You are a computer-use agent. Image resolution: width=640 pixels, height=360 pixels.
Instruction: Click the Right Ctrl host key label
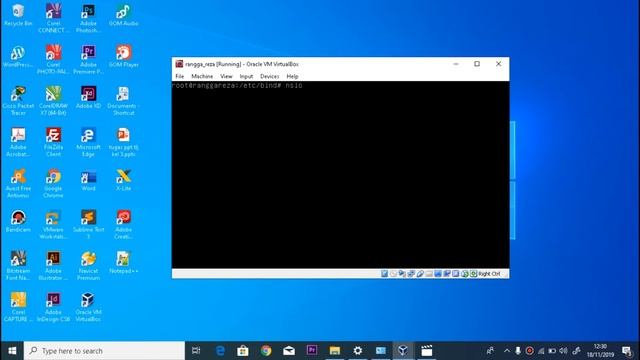coord(489,273)
